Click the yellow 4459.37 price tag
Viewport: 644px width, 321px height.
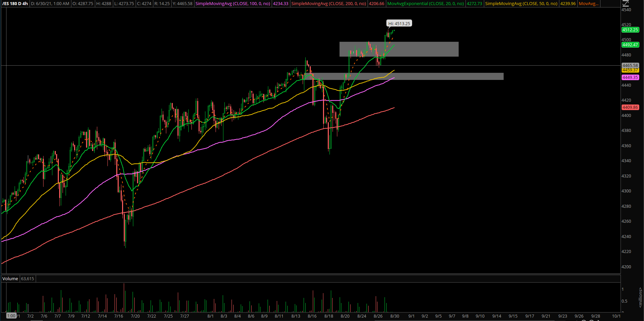pos(630,70)
